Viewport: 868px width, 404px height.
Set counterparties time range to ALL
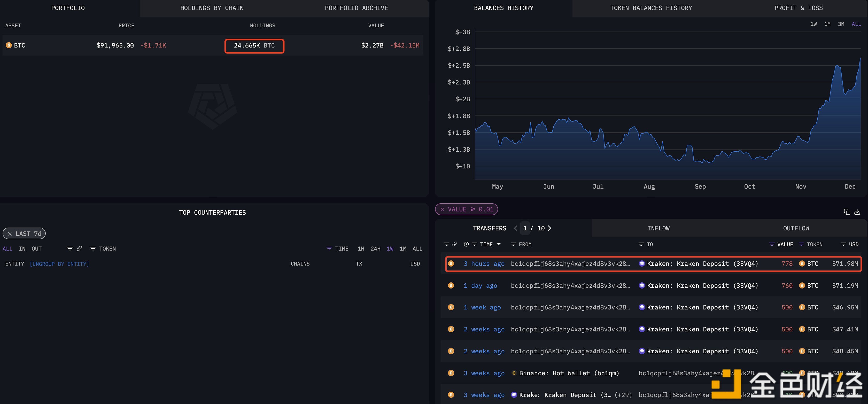417,249
